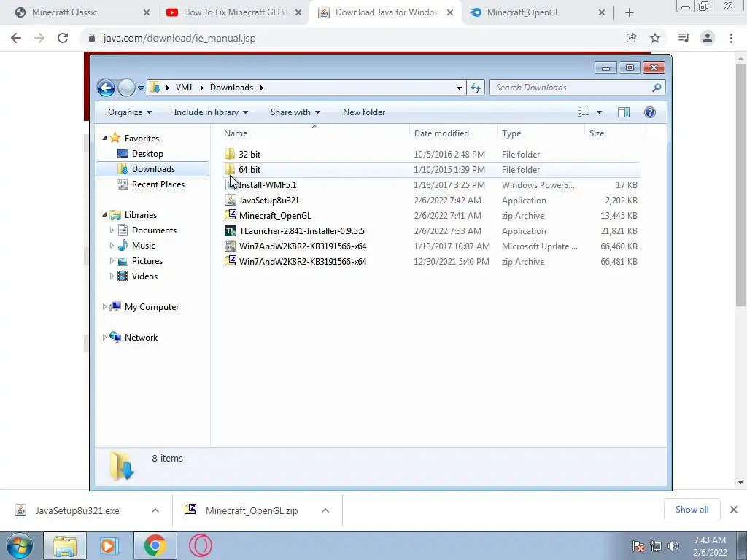Open Explorer help icon
Viewport: 747px width, 560px height.
click(x=650, y=112)
